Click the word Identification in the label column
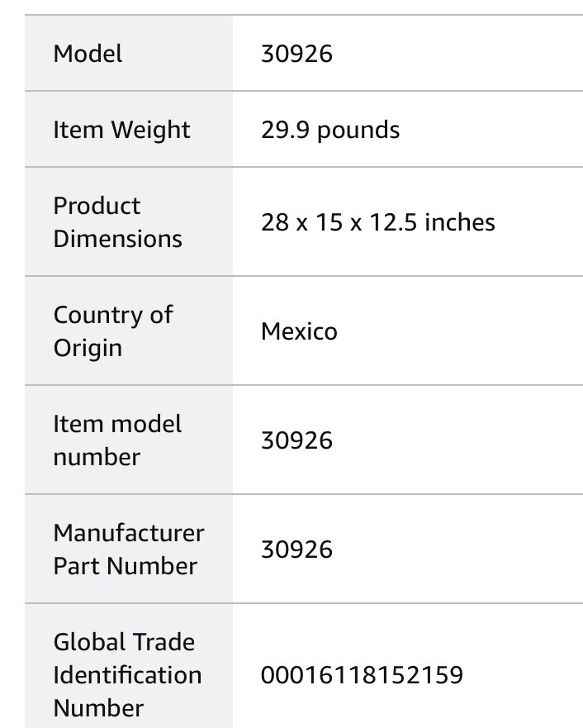 (127, 675)
